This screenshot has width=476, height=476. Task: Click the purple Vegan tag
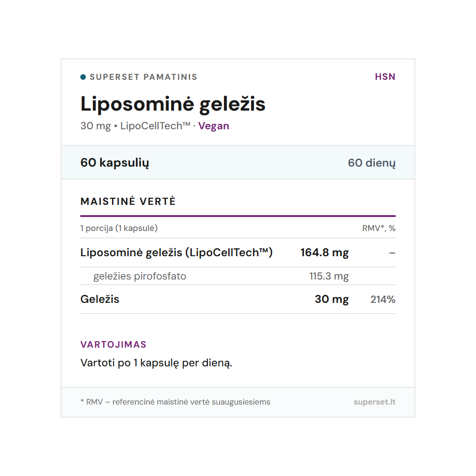click(x=213, y=126)
